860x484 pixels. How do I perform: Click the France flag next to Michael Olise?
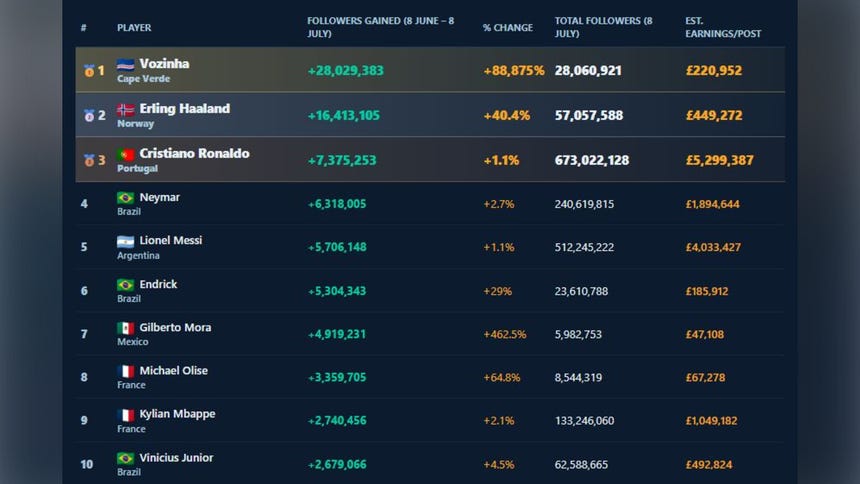pos(126,371)
